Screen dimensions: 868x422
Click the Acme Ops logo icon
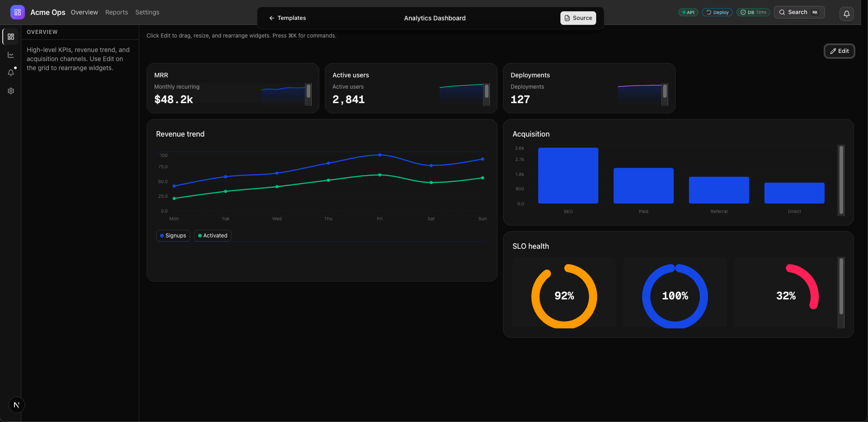pos(18,12)
